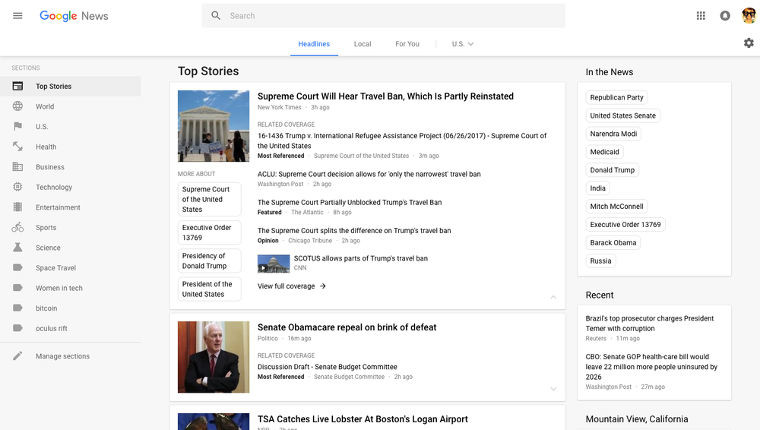Click the Business building icon
The image size is (760, 430).
pos(17,167)
